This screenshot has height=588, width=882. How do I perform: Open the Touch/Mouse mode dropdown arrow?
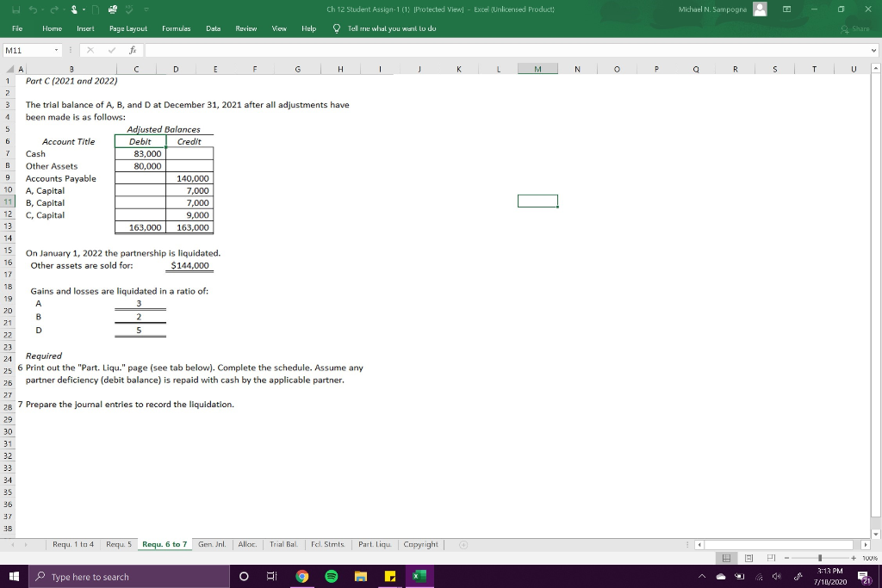click(84, 9)
